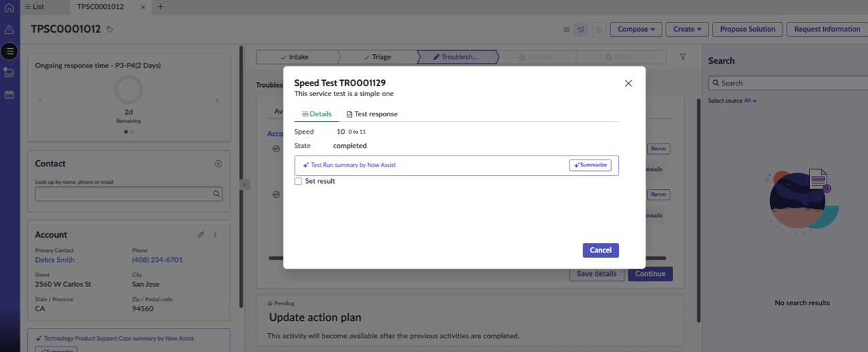868x352 pixels.
Task: Click the header sparkle assist icon
Action: point(581,29)
